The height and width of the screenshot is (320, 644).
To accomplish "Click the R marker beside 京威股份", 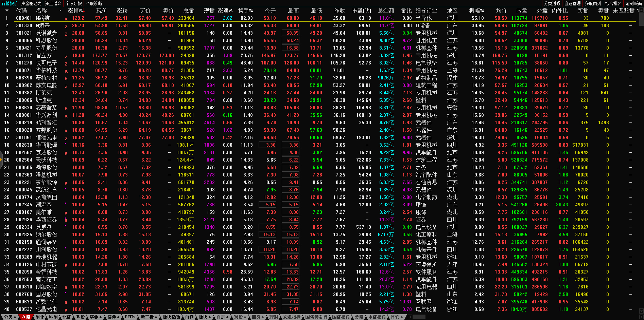I will pyautogui.click(x=66, y=153).
